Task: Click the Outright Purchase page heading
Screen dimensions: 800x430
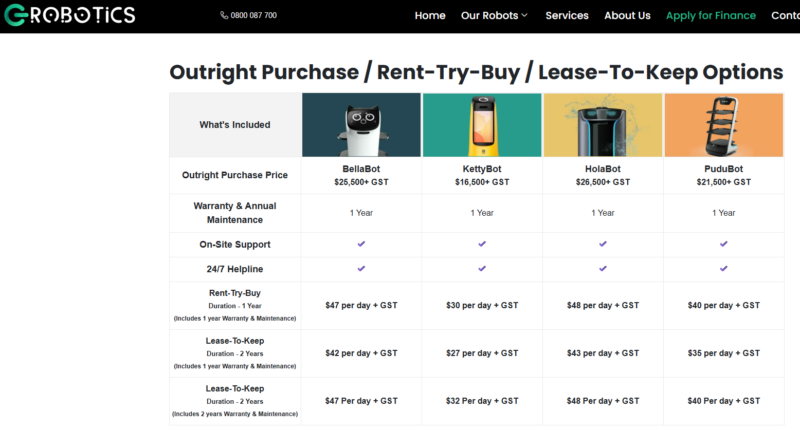Action: pyautogui.click(x=476, y=72)
